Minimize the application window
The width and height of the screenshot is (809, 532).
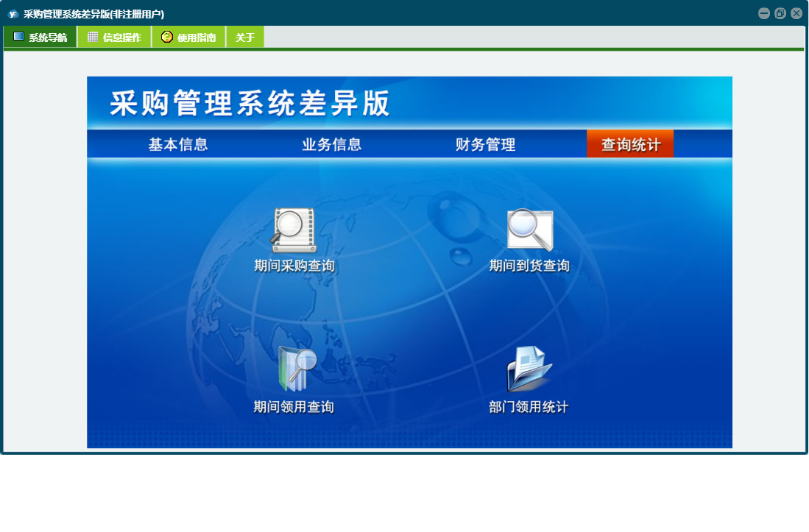764,13
